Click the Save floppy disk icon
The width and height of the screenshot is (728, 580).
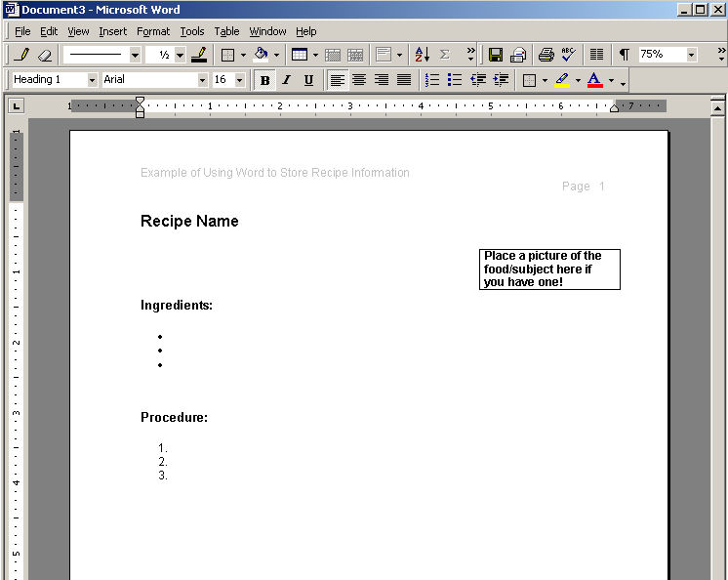[496, 55]
